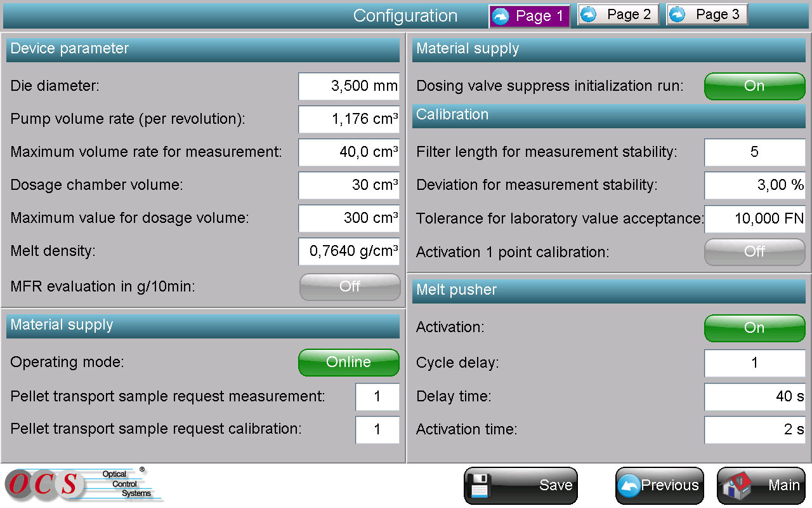Viewport: 812px width, 508px height.
Task: Save the configuration
Action: [521, 486]
